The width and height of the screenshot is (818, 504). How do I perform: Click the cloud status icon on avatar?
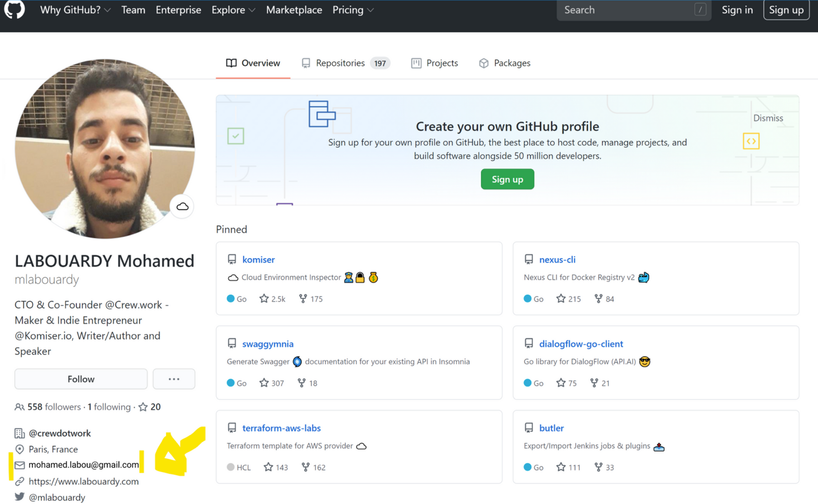(x=182, y=206)
